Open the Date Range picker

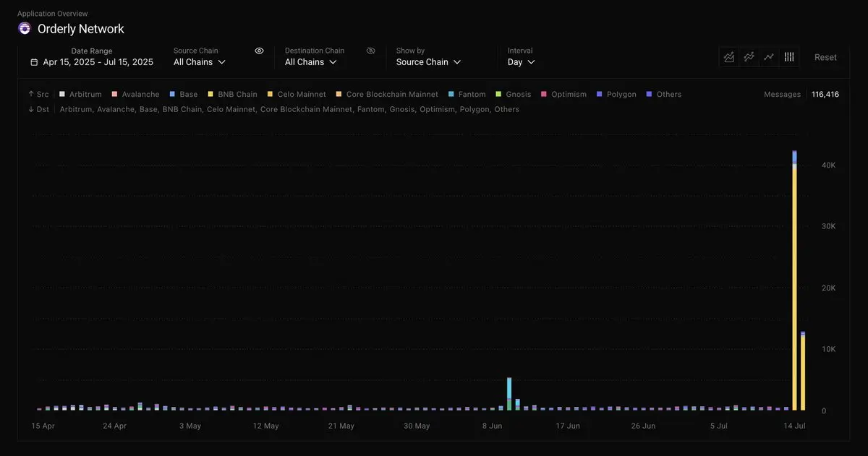tap(92, 62)
